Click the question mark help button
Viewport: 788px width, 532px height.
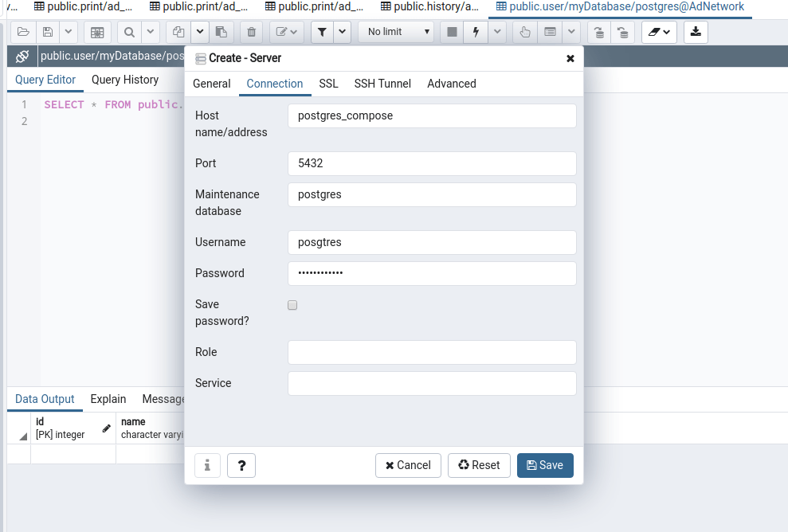coord(241,465)
